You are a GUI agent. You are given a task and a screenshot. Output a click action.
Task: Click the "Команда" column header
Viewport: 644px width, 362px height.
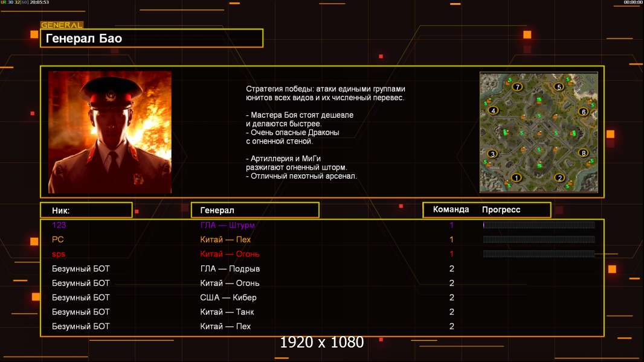(451, 210)
